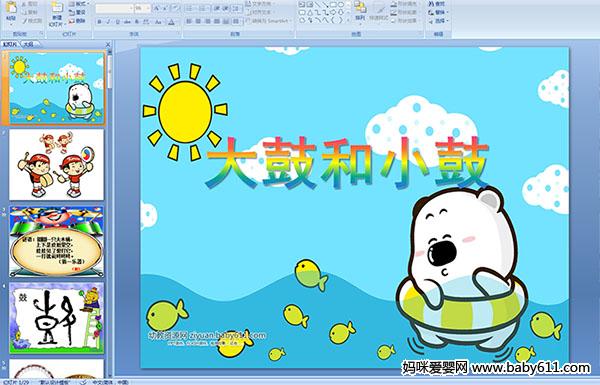Toggle Underline formatting in the ribbon
600x385 pixels.
117,22
